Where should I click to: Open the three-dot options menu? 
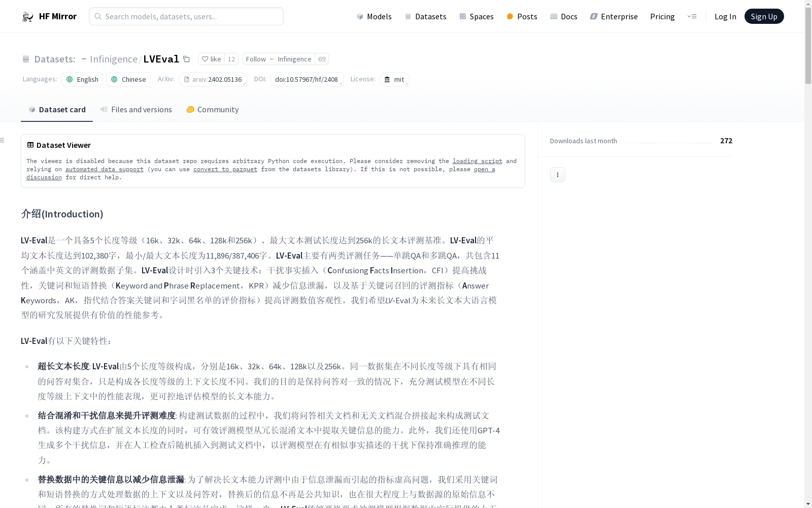(x=558, y=175)
